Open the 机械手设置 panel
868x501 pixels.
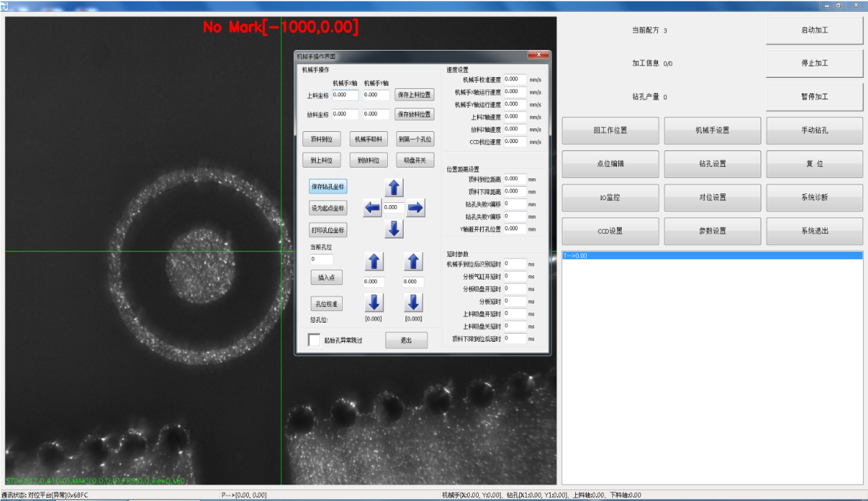(x=712, y=131)
